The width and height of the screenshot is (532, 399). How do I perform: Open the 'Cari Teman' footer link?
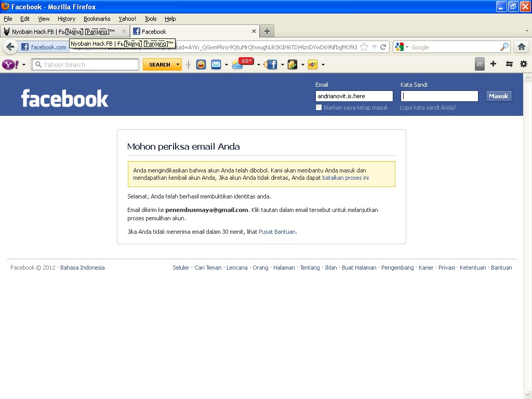click(208, 268)
